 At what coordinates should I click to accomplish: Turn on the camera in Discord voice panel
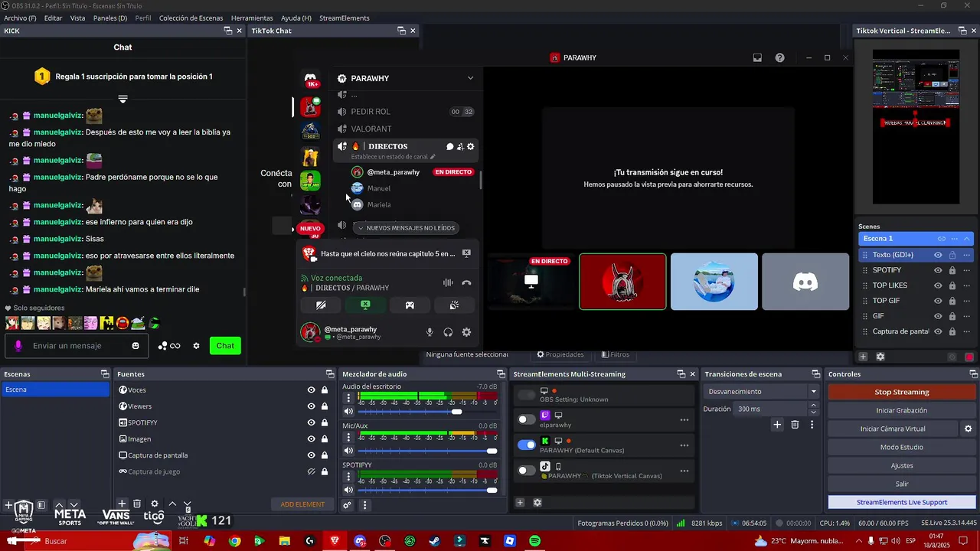(321, 305)
